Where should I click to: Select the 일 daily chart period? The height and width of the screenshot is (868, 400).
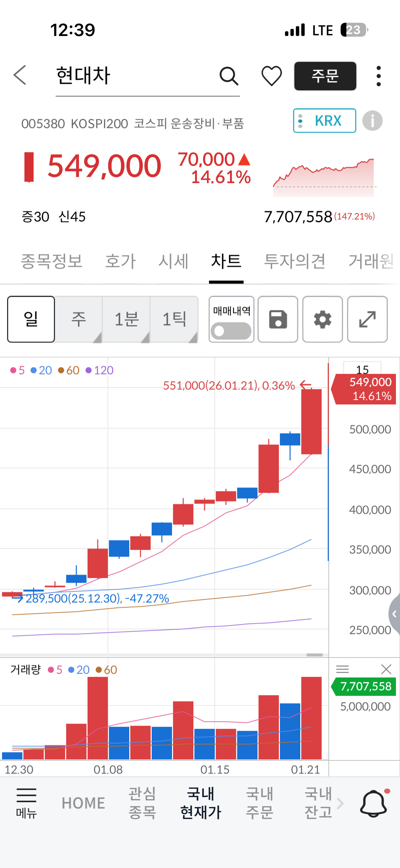point(31,319)
